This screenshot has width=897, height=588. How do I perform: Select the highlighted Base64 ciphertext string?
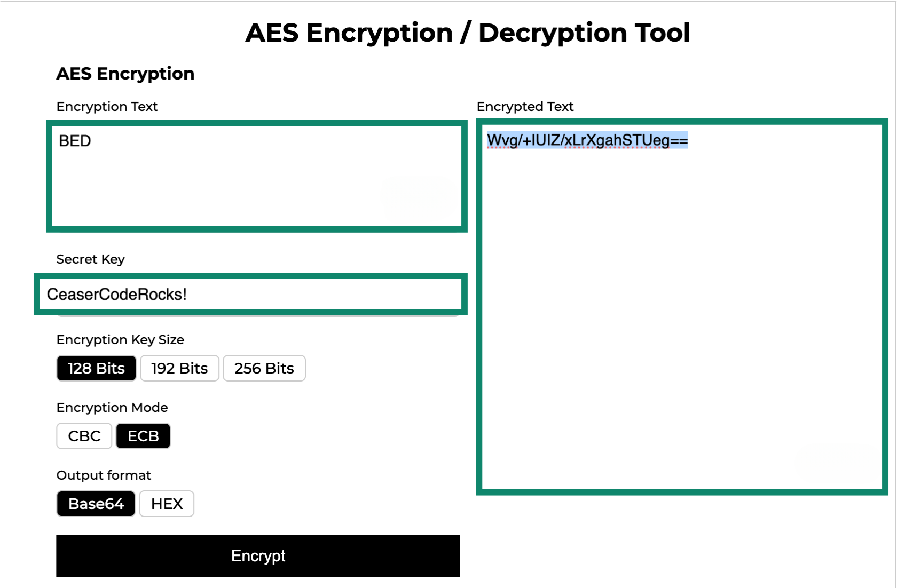click(x=587, y=141)
